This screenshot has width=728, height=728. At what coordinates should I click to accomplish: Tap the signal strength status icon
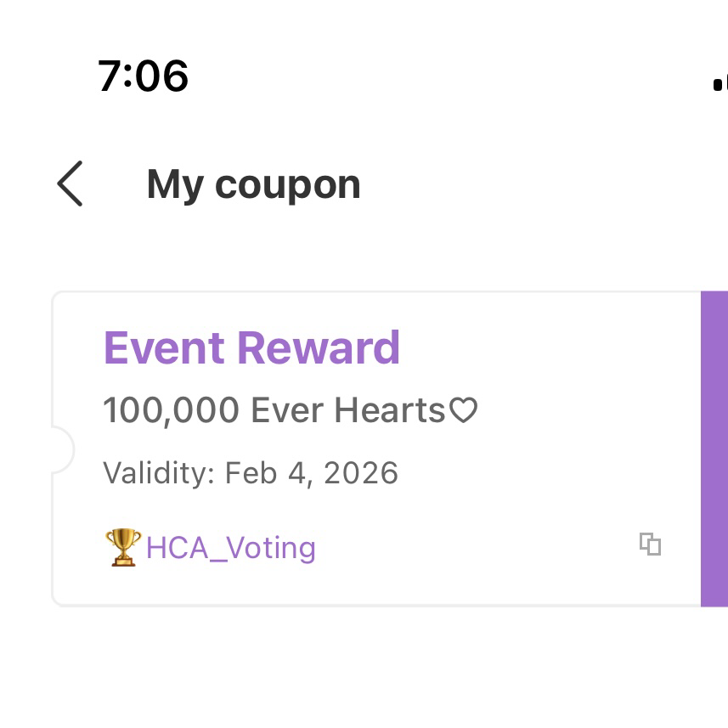click(x=720, y=83)
